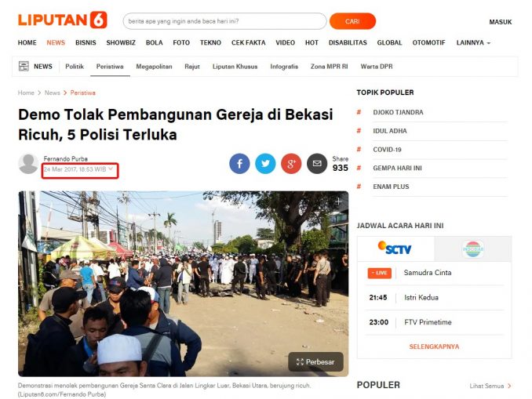532x399 pixels.
Task: Click the CARI search button
Action: point(352,21)
